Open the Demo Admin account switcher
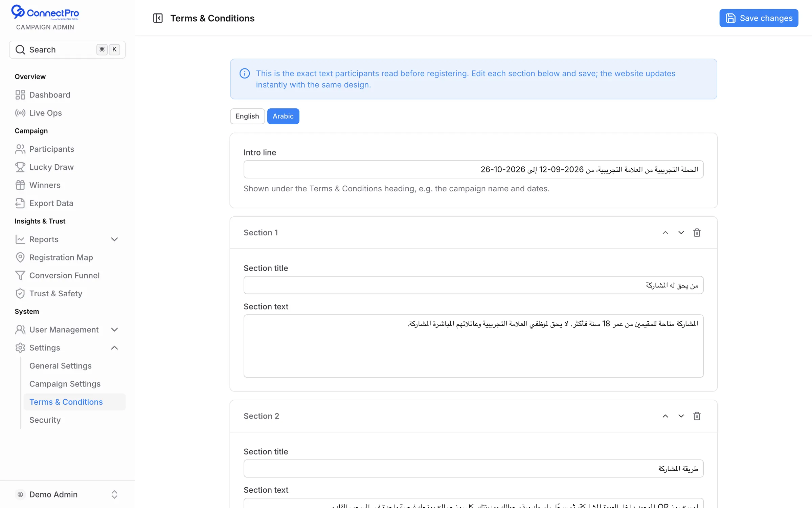 pyautogui.click(x=67, y=494)
